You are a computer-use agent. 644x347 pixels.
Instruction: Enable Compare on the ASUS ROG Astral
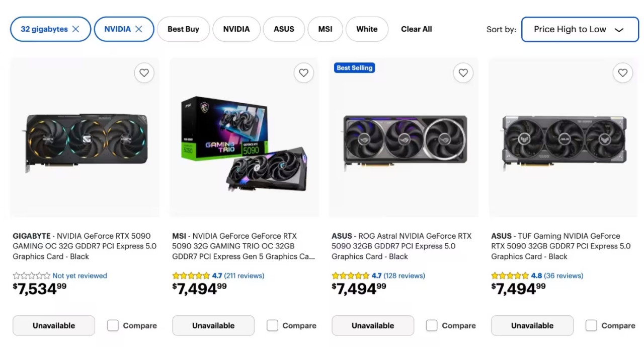coord(432,325)
